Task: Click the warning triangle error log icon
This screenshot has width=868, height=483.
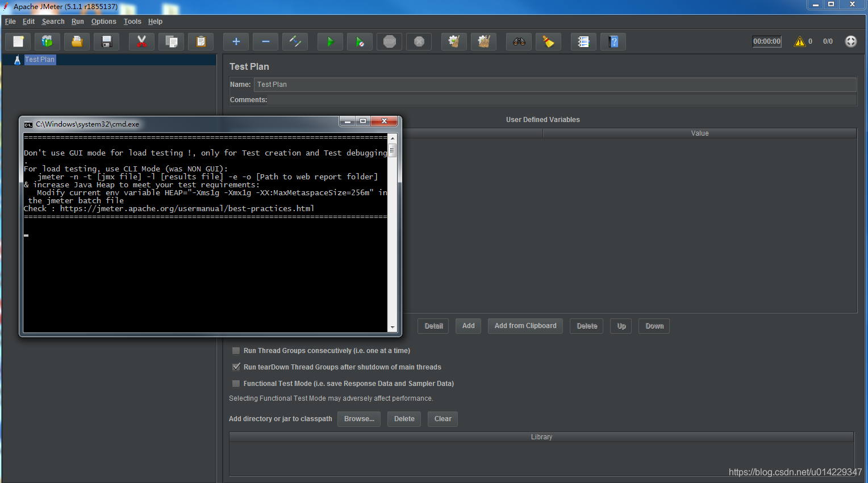Action: [x=800, y=41]
